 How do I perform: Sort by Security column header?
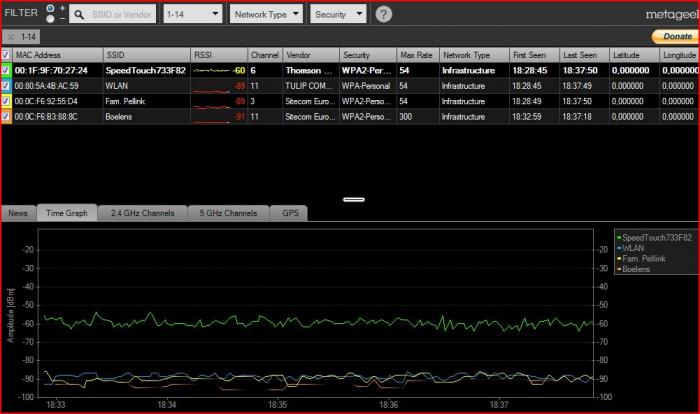(x=368, y=55)
